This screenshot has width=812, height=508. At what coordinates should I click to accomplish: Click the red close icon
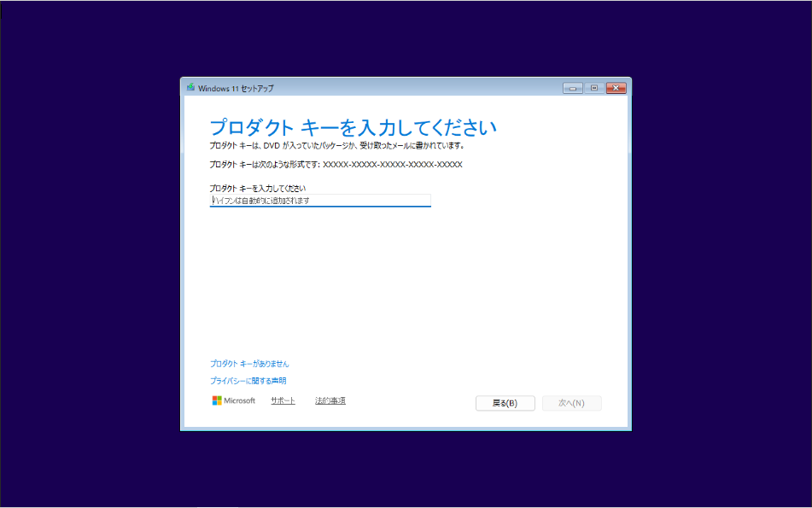tap(616, 87)
